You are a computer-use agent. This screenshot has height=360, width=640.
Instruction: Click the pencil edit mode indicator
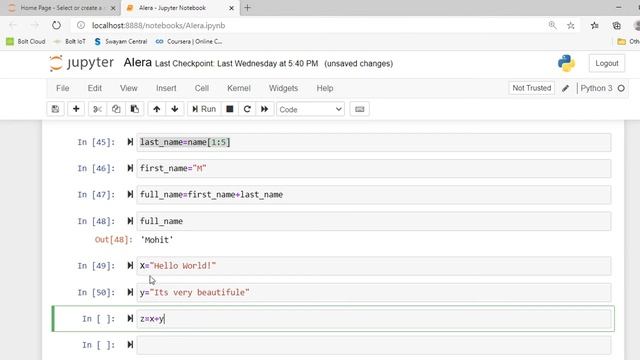pos(565,88)
